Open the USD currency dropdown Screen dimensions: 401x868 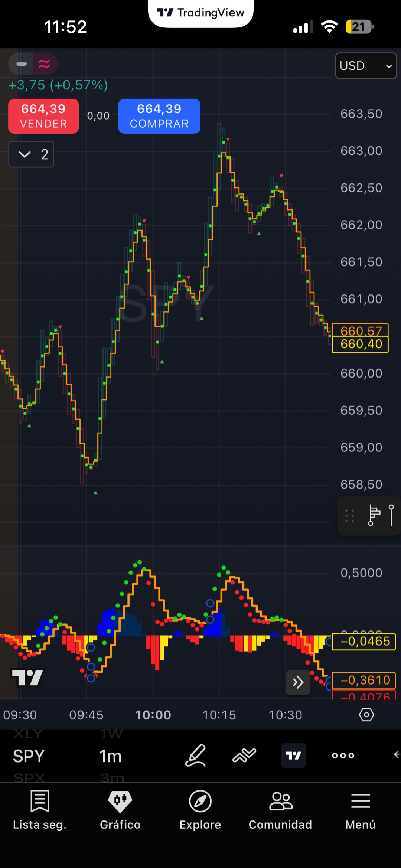pyautogui.click(x=365, y=66)
